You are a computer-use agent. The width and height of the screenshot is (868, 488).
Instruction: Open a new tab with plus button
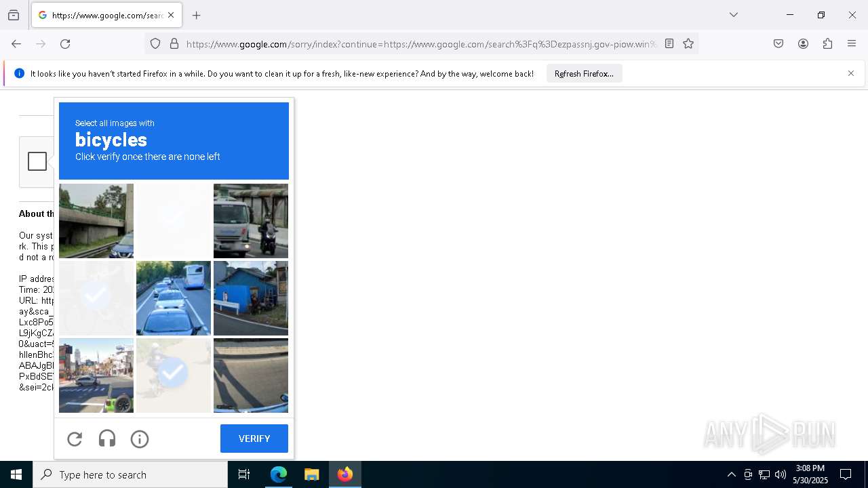point(197,15)
